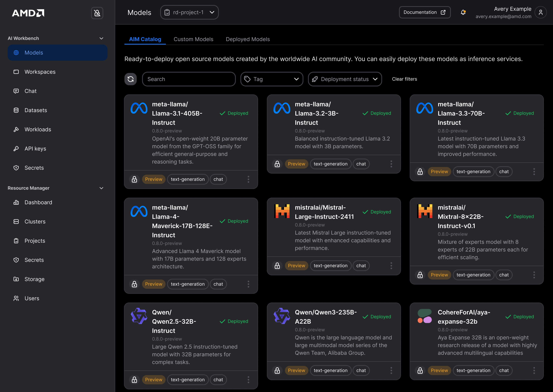
Task: Open the three-dot menu on Llama-3.1-405B card
Action: click(x=248, y=179)
